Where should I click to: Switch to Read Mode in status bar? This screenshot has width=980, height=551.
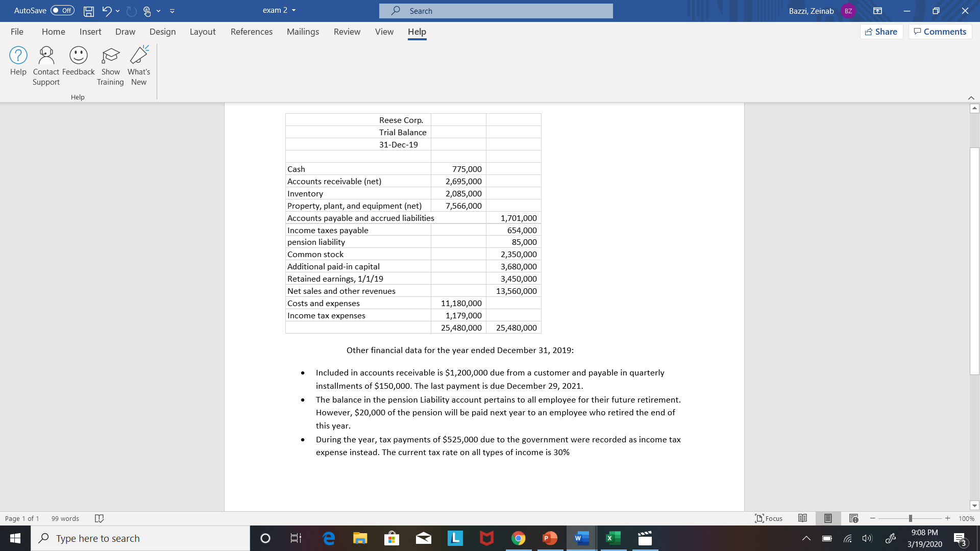tap(802, 518)
